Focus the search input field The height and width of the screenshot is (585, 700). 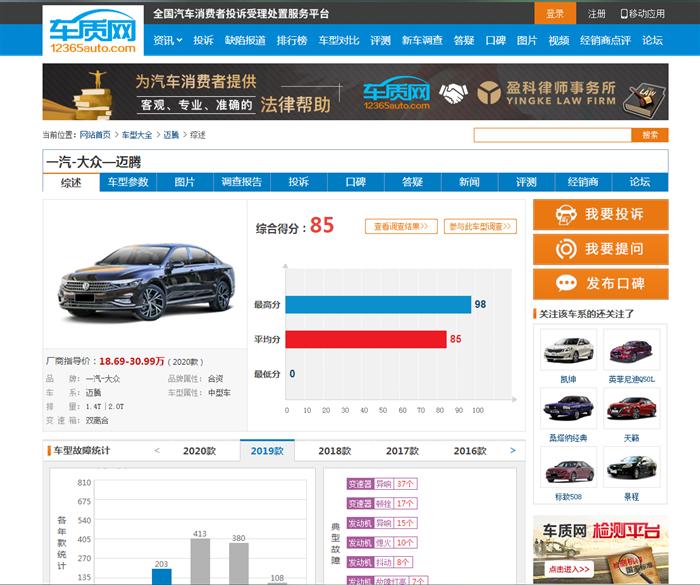click(553, 135)
